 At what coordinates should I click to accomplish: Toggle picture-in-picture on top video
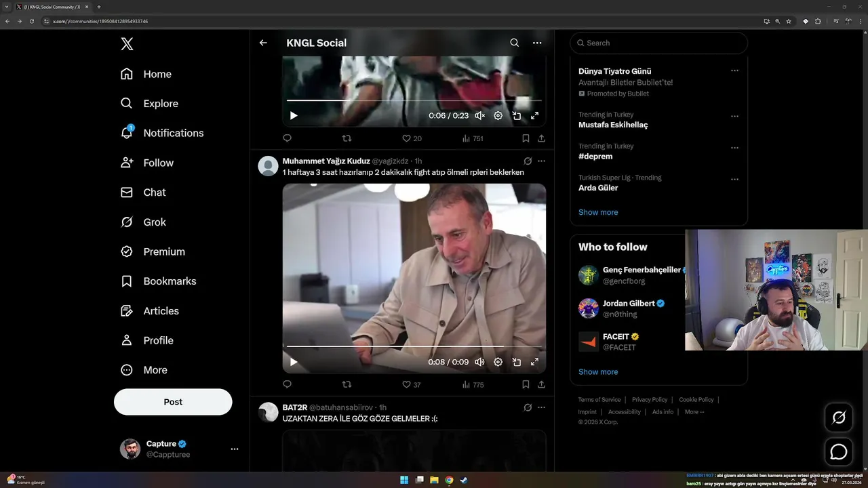point(516,116)
